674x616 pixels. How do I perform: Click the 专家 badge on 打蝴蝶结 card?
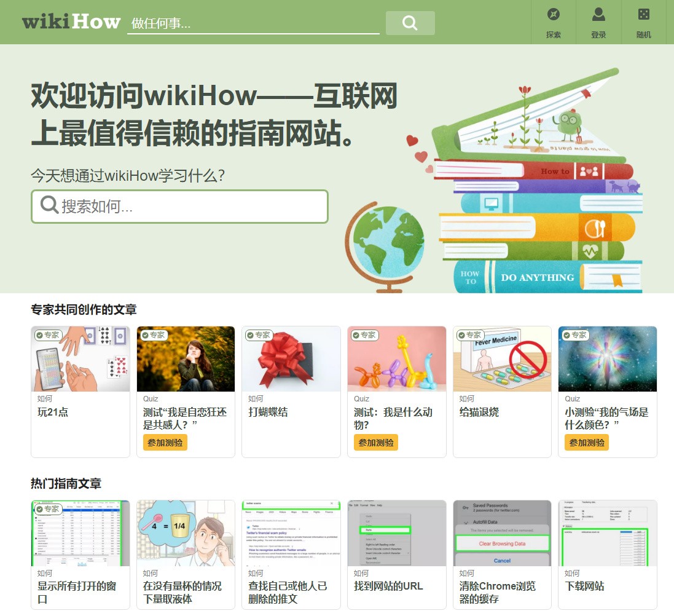coord(259,335)
